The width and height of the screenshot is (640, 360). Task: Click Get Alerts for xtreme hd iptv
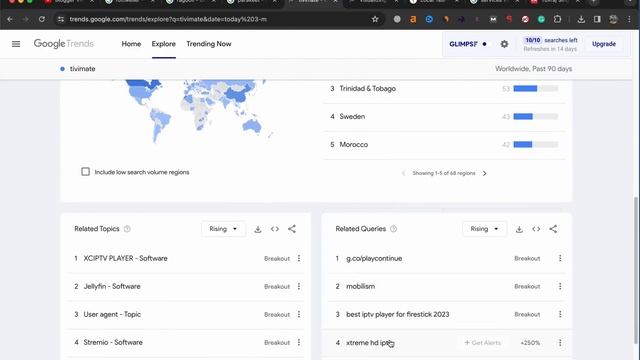tap(482, 343)
